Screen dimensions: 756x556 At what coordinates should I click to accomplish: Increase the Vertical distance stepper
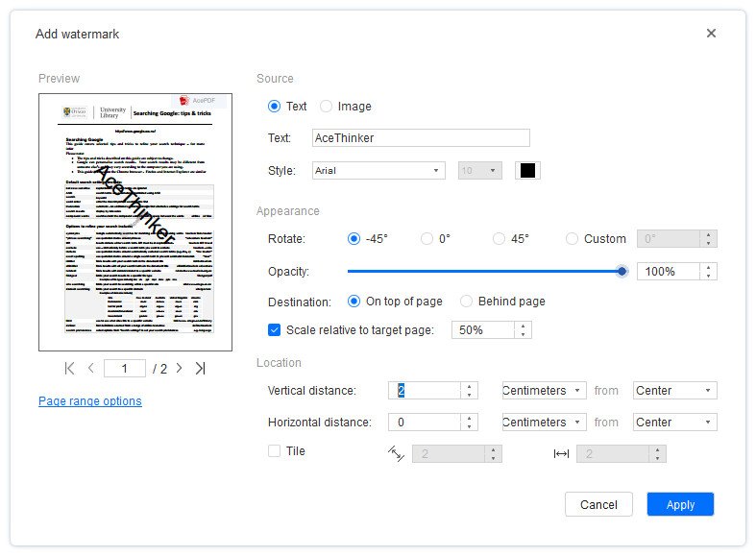click(469, 386)
